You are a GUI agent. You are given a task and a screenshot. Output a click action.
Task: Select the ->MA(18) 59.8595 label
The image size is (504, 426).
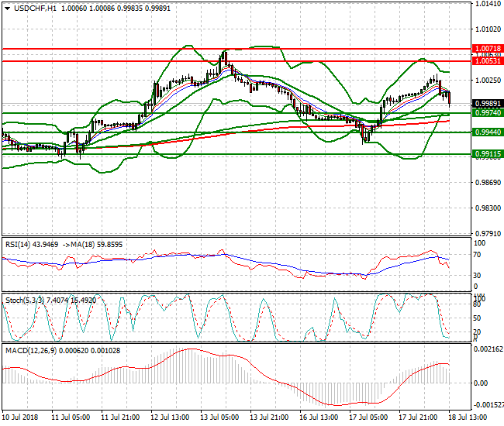92,245
